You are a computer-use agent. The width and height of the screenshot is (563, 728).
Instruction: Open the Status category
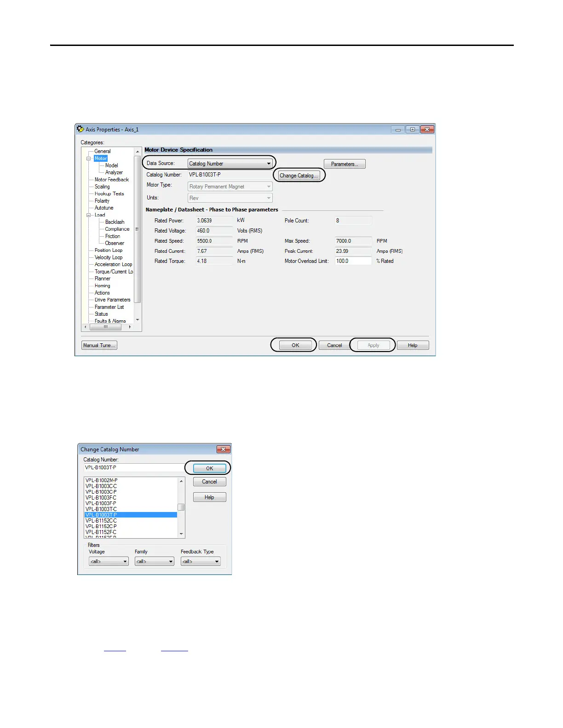point(101,314)
